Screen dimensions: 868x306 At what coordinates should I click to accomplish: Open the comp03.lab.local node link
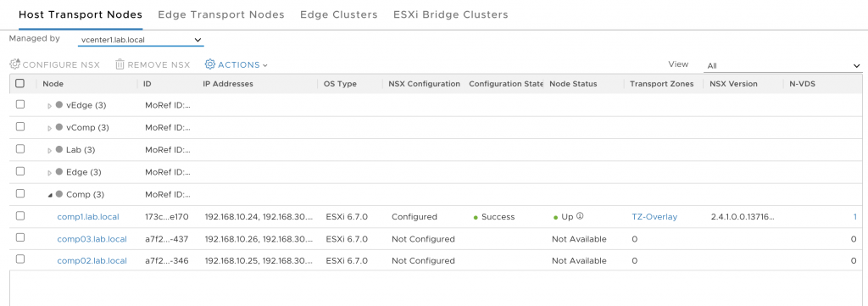point(92,239)
